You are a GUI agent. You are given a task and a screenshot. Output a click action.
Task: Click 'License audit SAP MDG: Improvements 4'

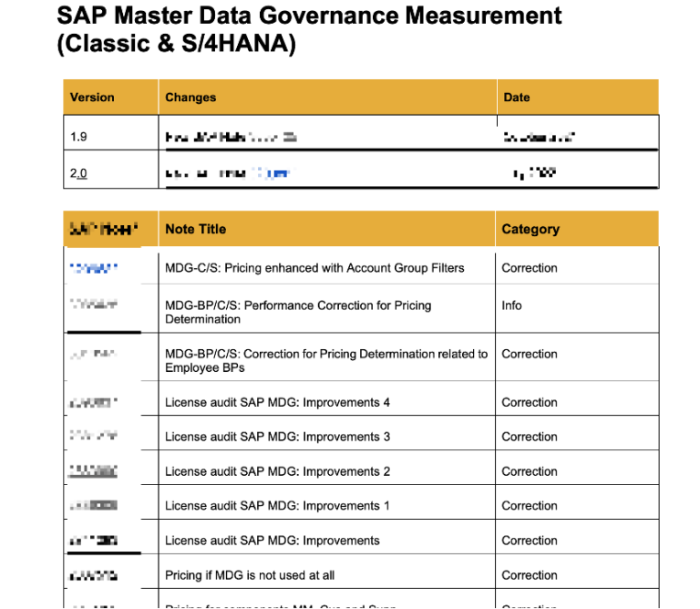point(277,402)
